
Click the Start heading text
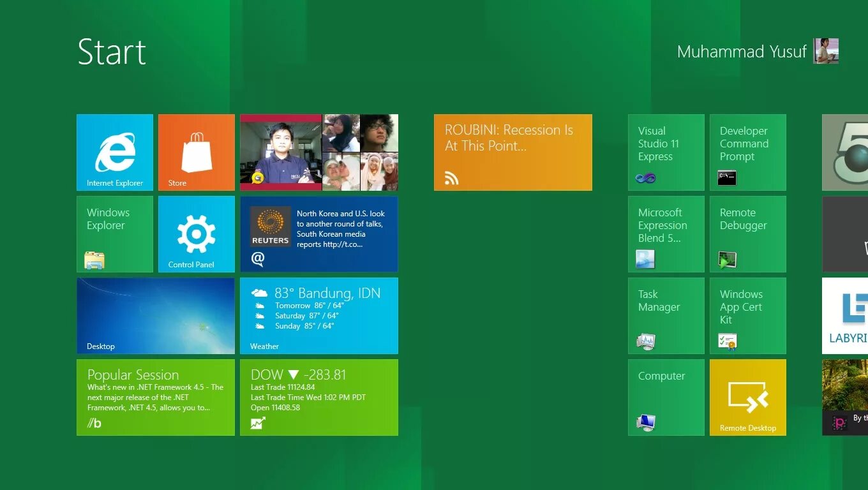coord(112,52)
